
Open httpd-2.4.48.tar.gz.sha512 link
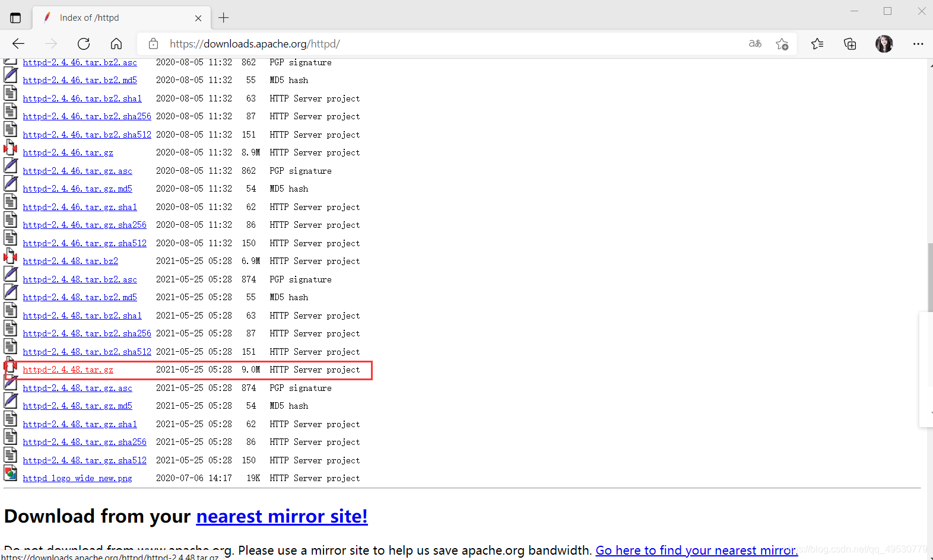[85, 460]
